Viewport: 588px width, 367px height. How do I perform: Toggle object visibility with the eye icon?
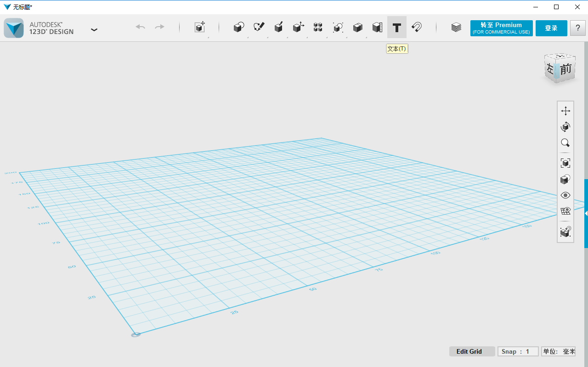[x=565, y=195]
